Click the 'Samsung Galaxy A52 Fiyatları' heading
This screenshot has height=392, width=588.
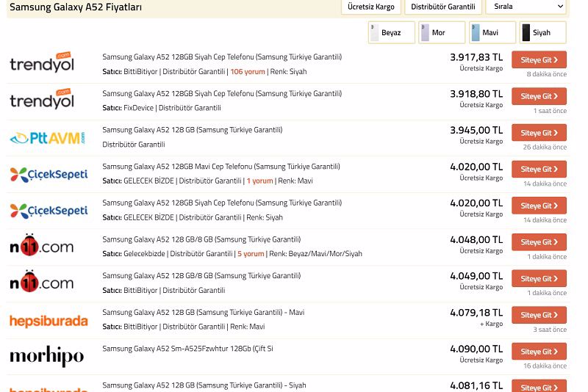(76, 7)
